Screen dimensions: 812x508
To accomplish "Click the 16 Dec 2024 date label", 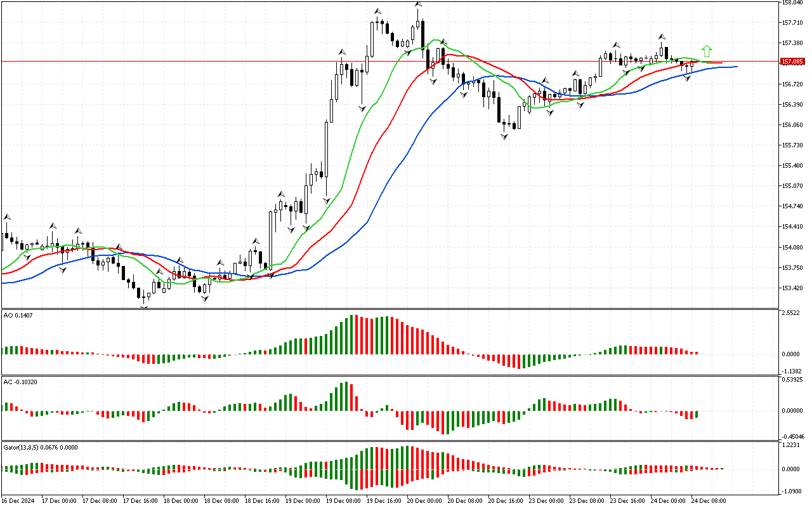I will [x=17, y=501].
